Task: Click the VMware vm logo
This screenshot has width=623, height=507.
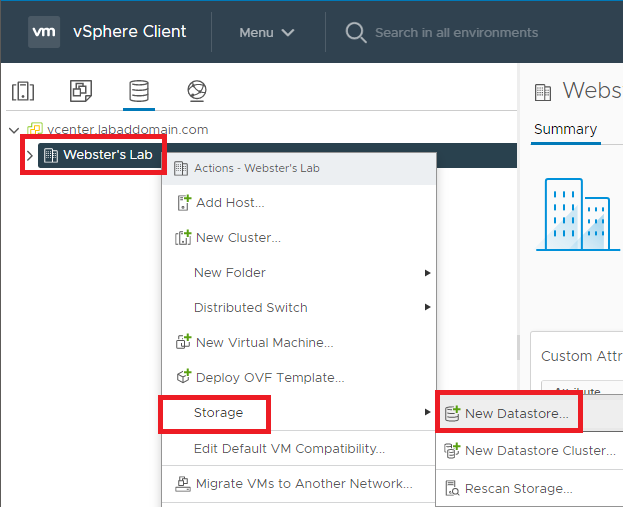Action: pyautogui.click(x=44, y=31)
